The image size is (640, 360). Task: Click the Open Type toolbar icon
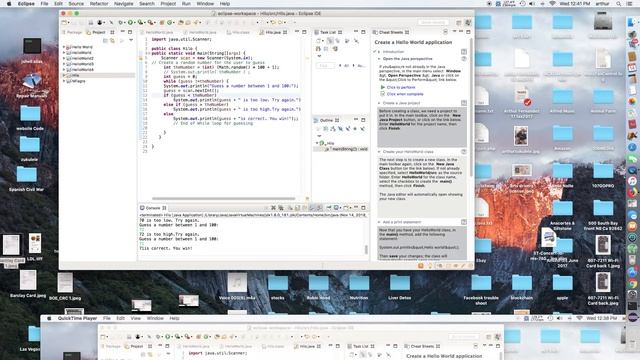point(180,22)
